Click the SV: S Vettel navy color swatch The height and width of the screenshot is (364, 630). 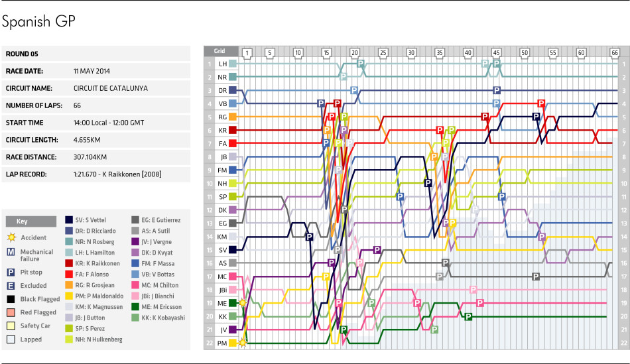70,219
